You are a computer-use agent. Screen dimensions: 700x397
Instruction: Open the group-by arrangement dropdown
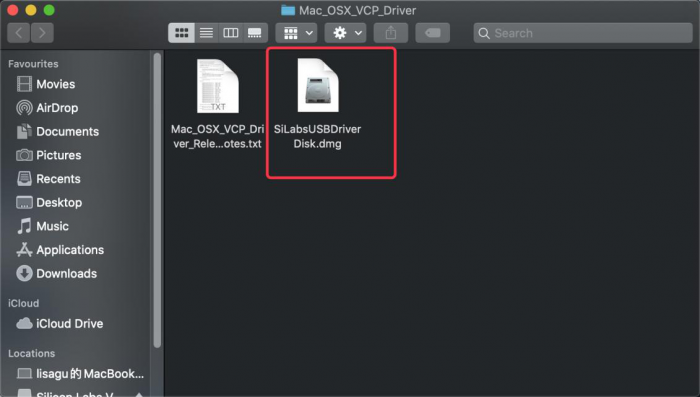coord(296,33)
